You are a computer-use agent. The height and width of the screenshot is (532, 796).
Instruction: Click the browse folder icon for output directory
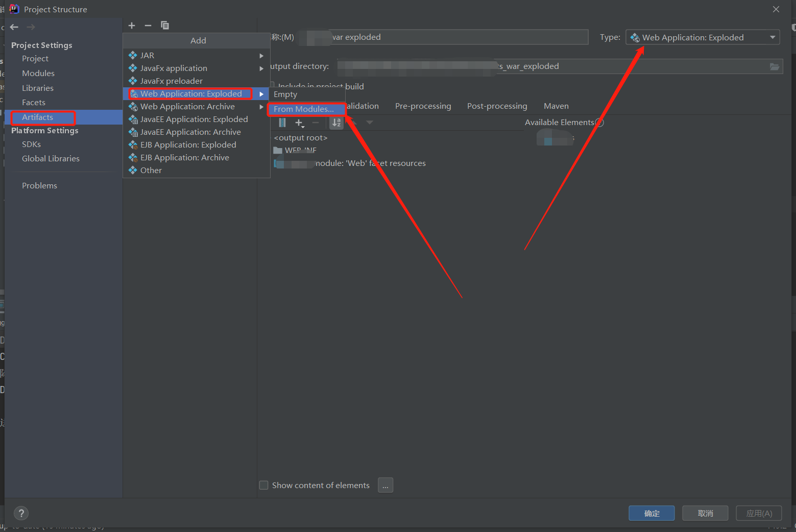[775, 66]
